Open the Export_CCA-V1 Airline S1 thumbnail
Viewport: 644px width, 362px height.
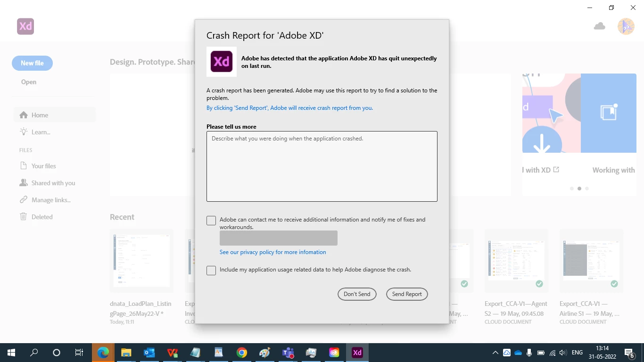coord(591,261)
